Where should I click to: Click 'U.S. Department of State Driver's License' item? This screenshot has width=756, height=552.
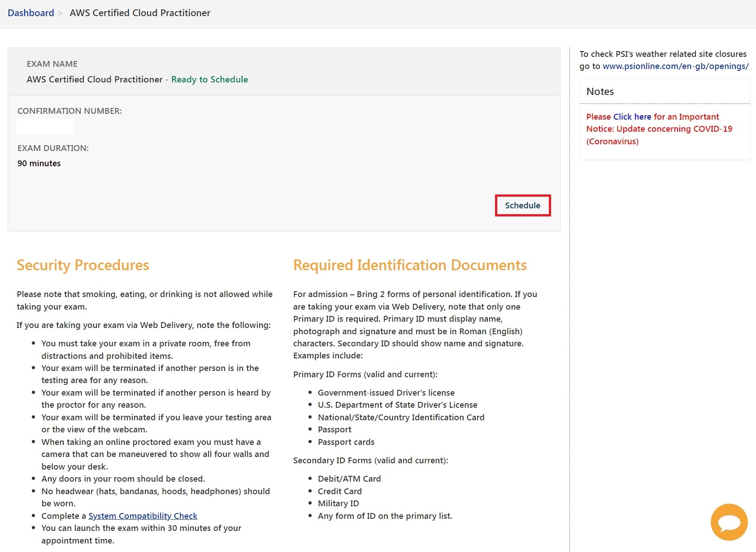click(x=398, y=405)
